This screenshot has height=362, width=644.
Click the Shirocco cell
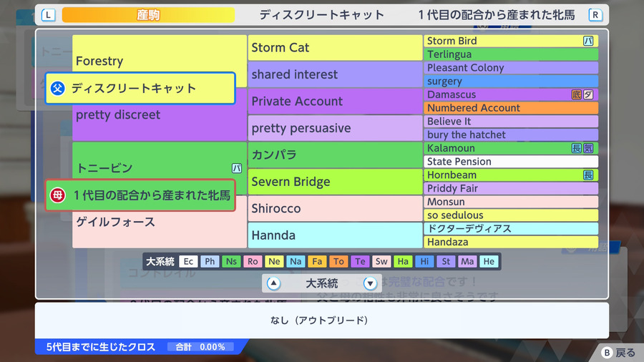click(335, 208)
